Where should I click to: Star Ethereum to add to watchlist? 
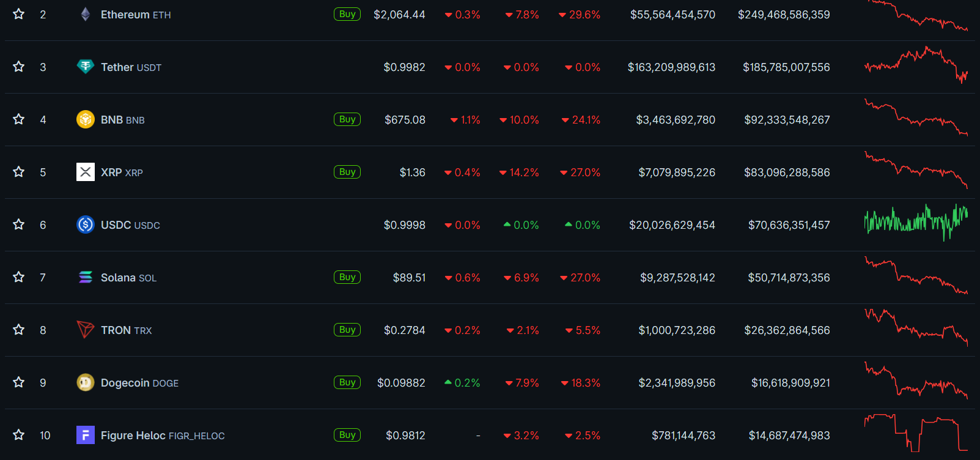tap(19, 14)
